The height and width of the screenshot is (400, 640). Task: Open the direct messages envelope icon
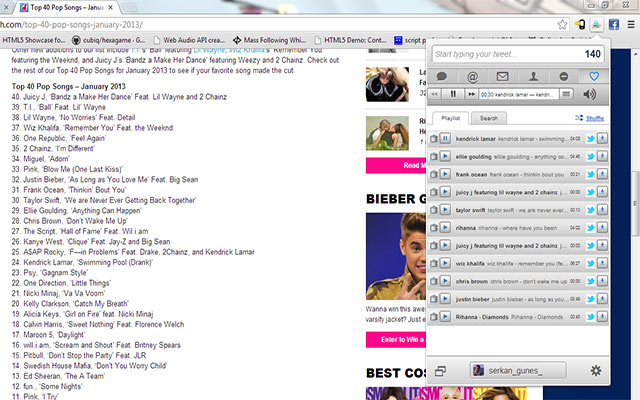click(x=502, y=76)
